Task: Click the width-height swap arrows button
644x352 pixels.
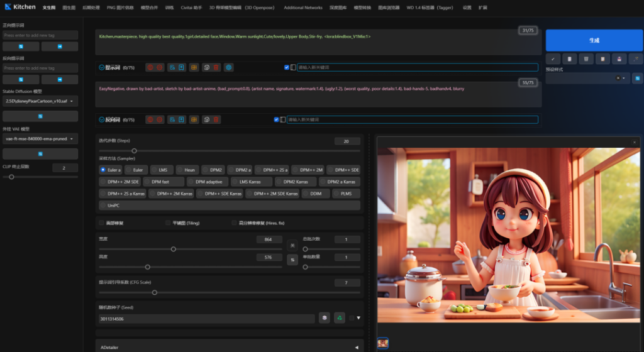Action: [x=292, y=259]
